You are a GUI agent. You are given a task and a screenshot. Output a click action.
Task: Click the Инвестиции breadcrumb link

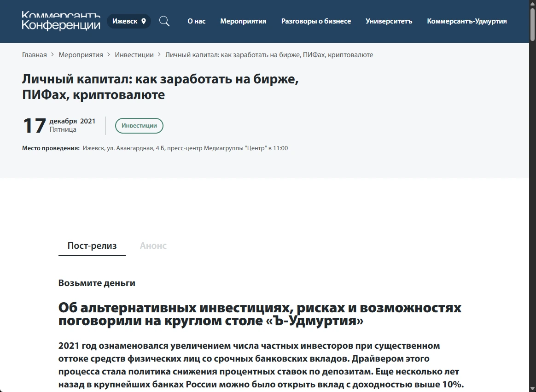pos(134,55)
